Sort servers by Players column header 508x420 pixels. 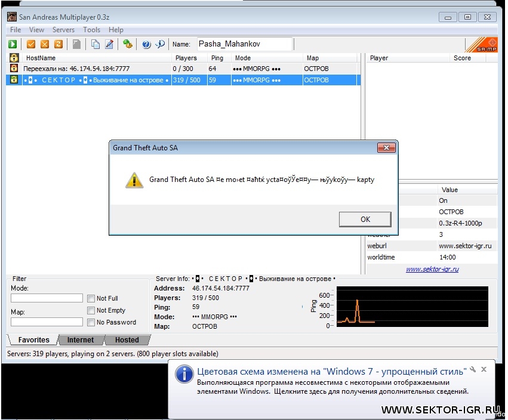pos(189,58)
